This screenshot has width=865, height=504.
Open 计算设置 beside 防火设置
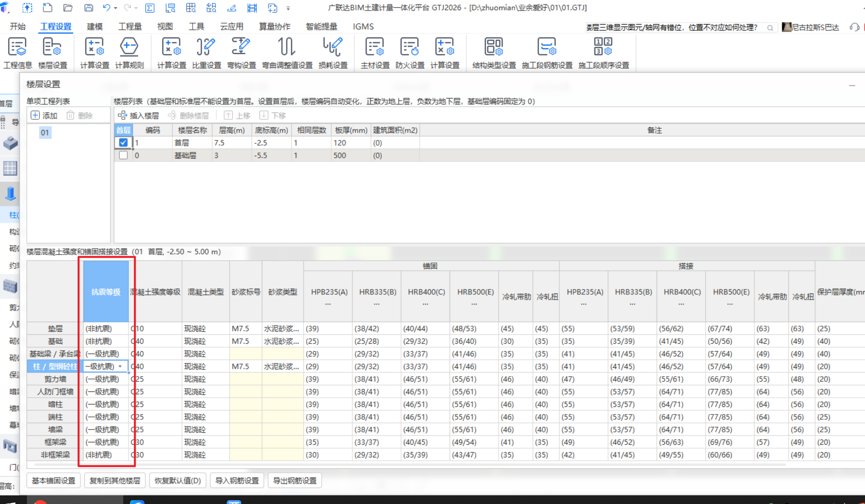coord(445,53)
